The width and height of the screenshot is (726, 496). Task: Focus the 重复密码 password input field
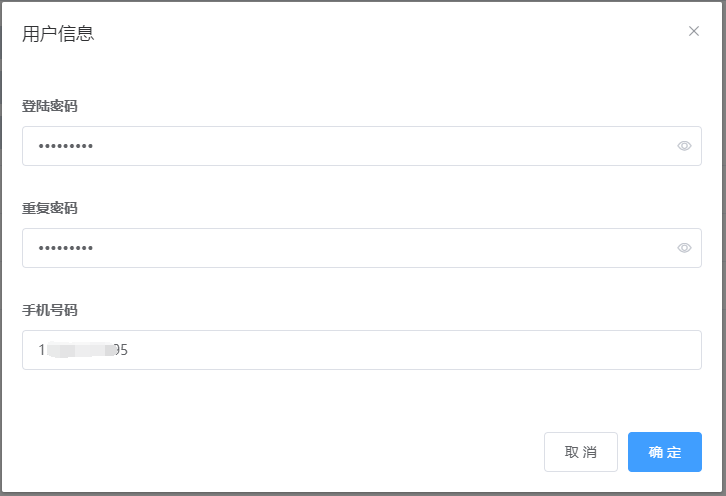362,248
